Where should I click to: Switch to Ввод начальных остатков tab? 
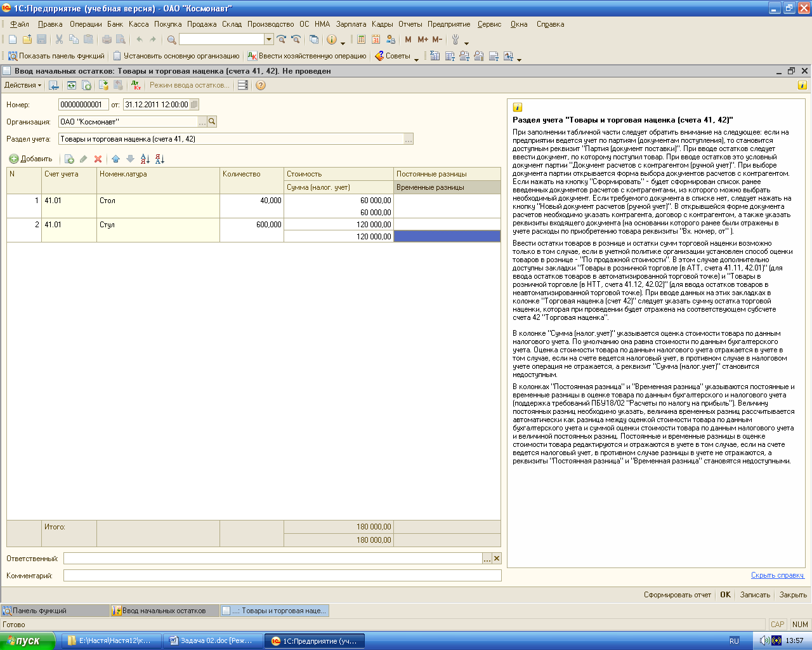pos(164,611)
